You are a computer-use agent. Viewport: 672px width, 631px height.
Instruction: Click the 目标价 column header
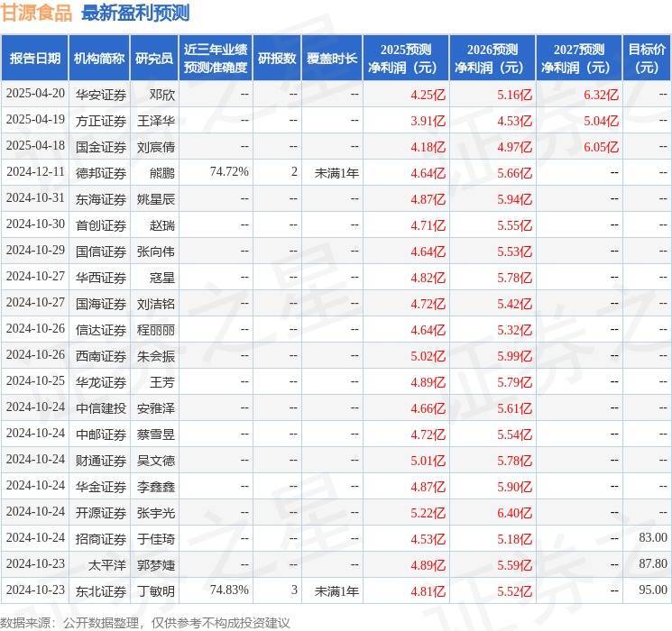tap(647, 59)
